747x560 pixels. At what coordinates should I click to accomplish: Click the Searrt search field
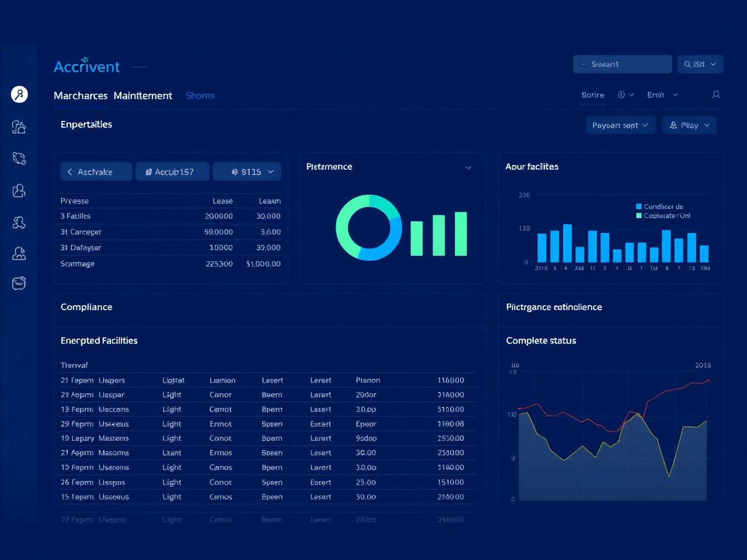(623, 64)
